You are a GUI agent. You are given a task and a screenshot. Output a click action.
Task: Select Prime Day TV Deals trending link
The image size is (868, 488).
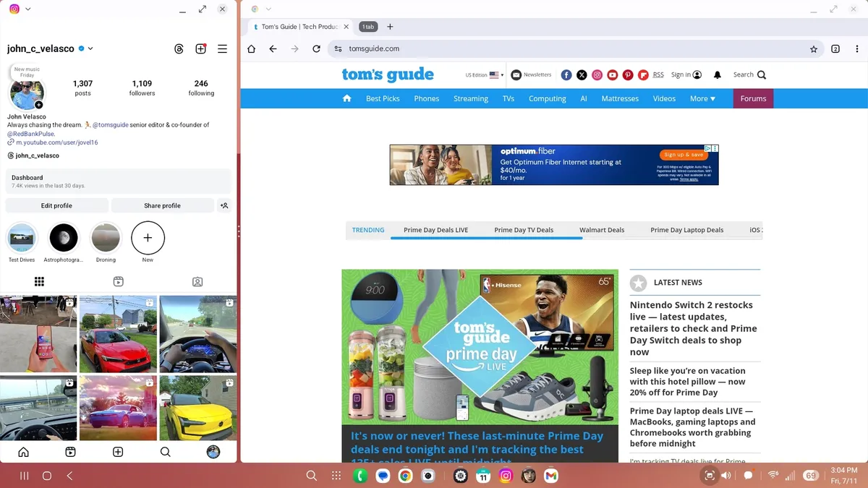pos(524,230)
